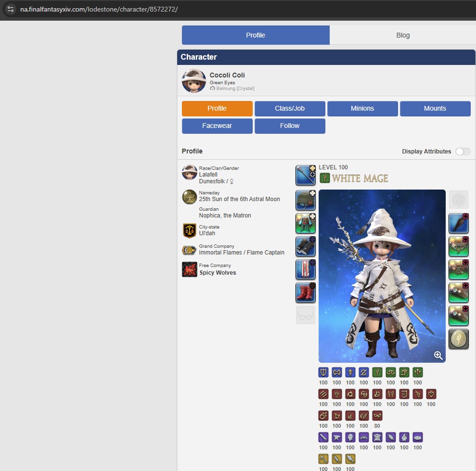This screenshot has height=471, width=476.
Task: Click the empty facewear glasses slot
Action: (306, 316)
